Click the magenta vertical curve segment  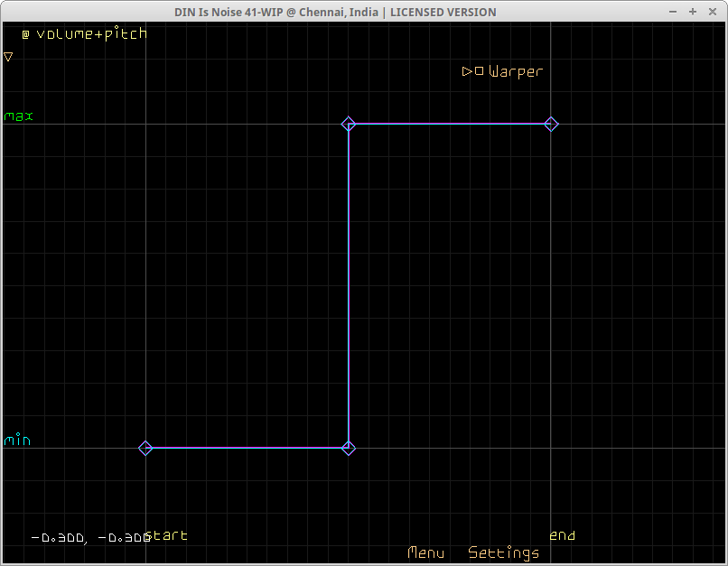[349, 289]
